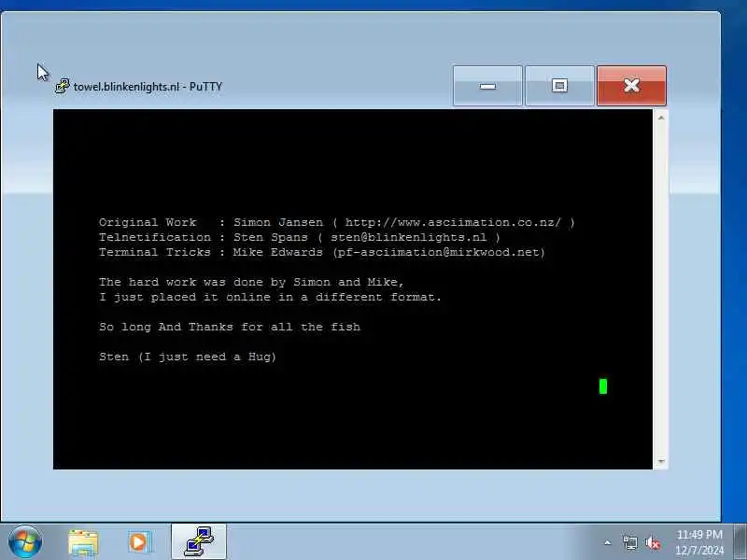Click the 'Sten (I just need a Hug)' line
The width and height of the screenshot is (747, 560).
click(x=188, y=357)
